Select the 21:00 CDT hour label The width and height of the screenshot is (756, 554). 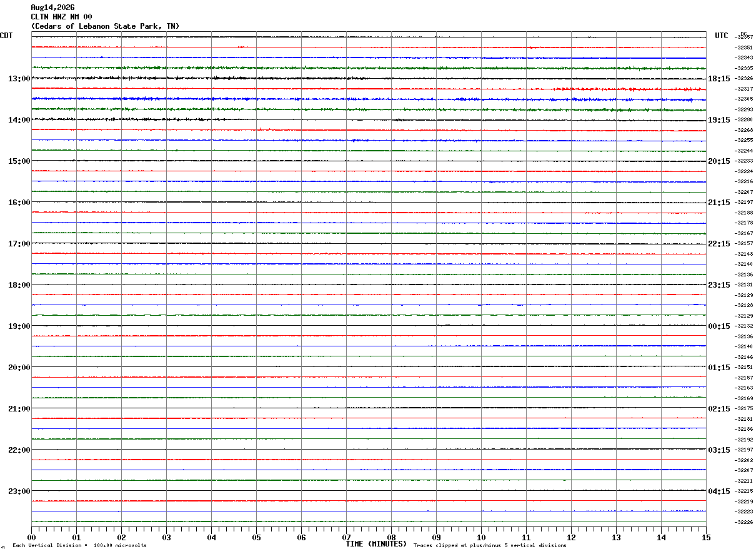pyautogui.click(x=19, y=409)
